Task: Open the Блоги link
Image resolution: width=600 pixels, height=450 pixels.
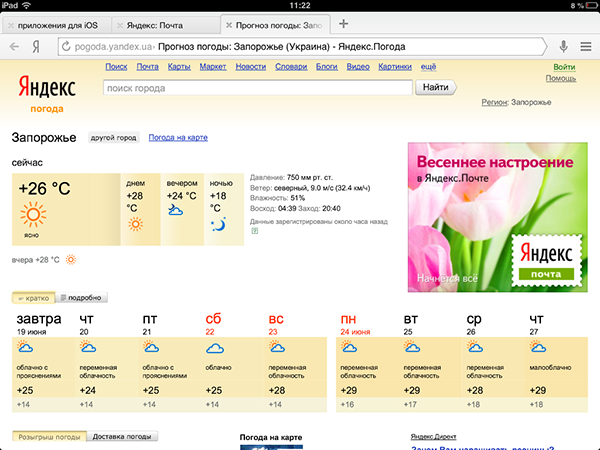Action: click(327, 67)
